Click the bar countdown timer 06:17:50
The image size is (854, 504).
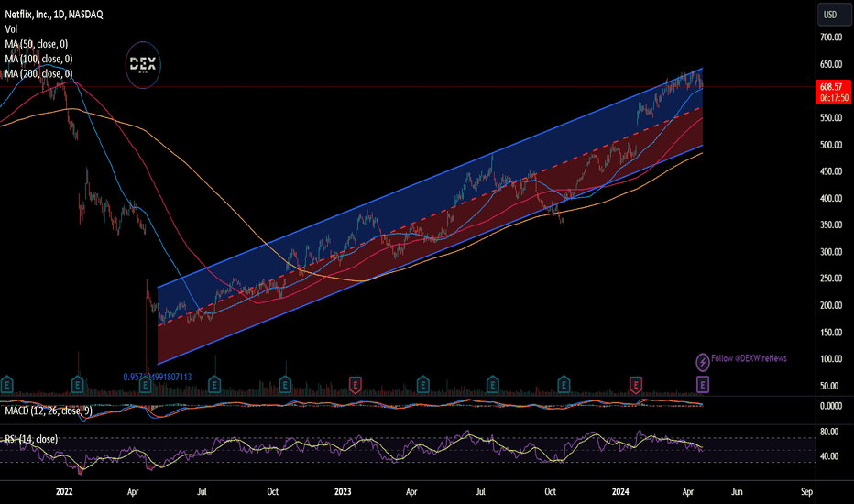pos(834,98)
